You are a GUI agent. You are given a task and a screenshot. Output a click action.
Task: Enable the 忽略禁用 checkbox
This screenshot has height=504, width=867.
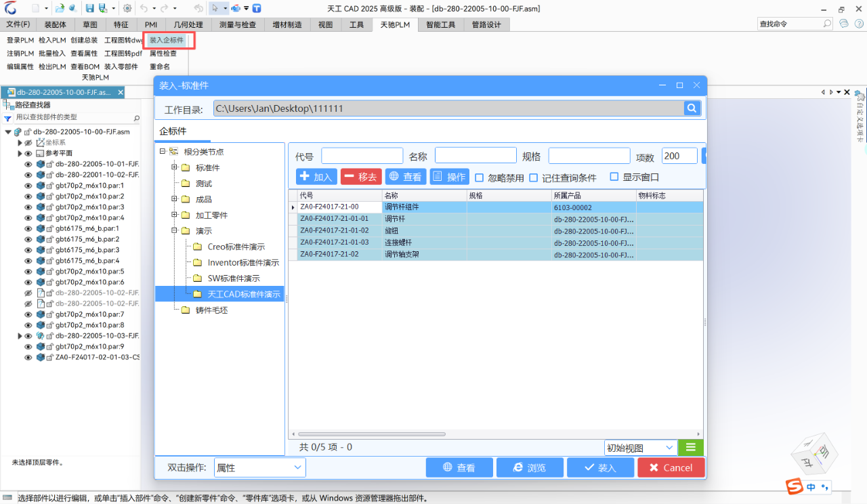[x=480, y=177]
